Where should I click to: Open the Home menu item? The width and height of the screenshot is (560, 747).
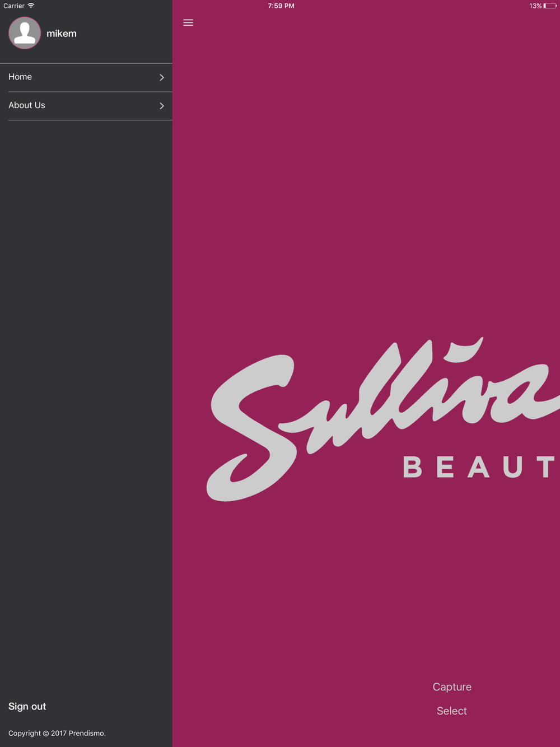86,77
